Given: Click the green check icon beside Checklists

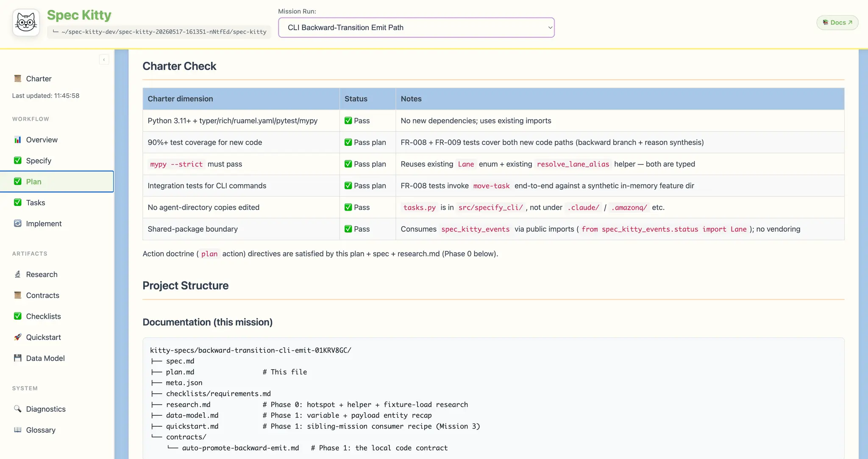Looking at the screenshot, I should [17, 316].
